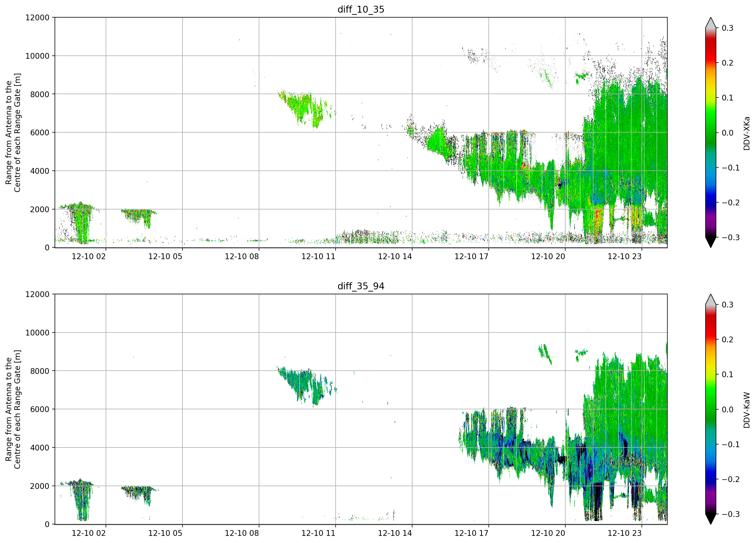Image resolution: width=756 pixels, height=543 pixels.
Task: Click the 8000 y-tick in diff_10_35
Action: click(40, 94)
